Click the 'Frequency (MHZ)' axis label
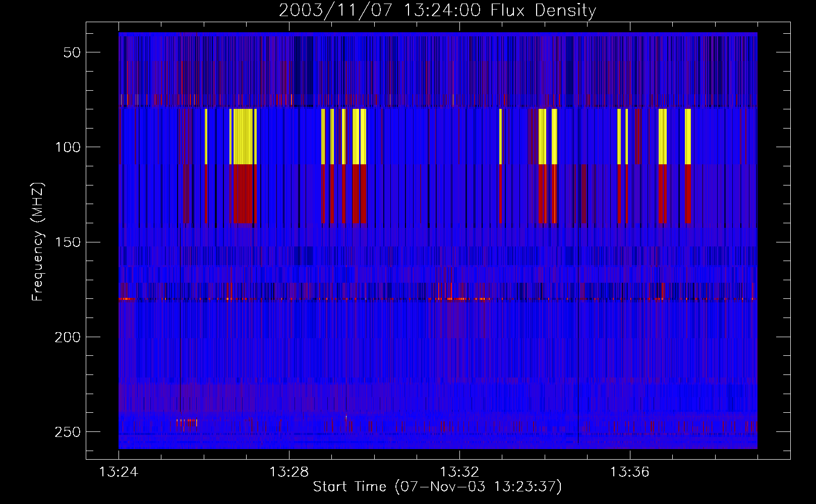816x504 pixels. [37, 241]
